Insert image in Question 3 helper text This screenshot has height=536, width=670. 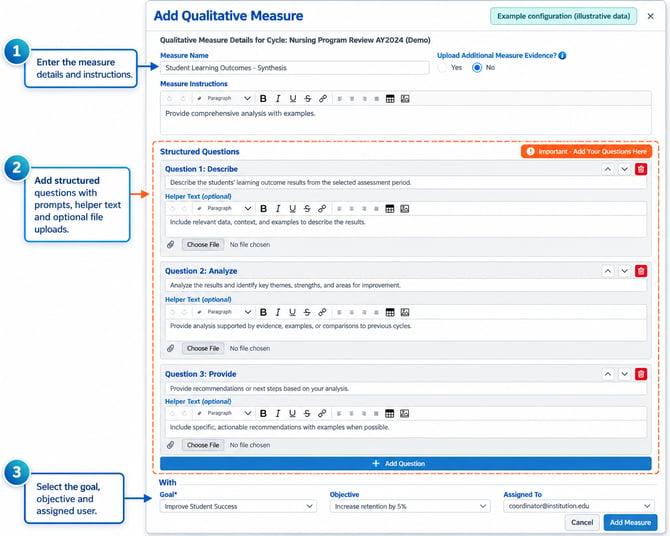point(405,413)
